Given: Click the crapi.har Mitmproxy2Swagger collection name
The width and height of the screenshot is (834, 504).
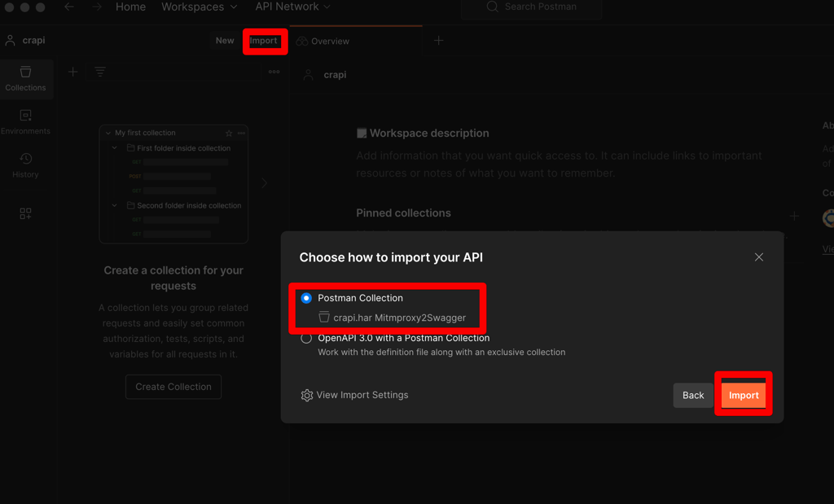Looking at the screenshot, I should coord(399,318).
